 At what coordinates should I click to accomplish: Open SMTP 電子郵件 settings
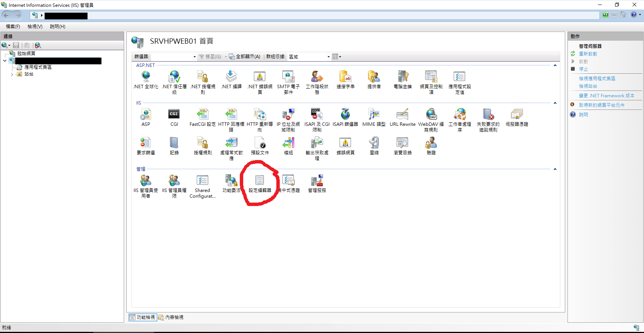tap(289, 82)
